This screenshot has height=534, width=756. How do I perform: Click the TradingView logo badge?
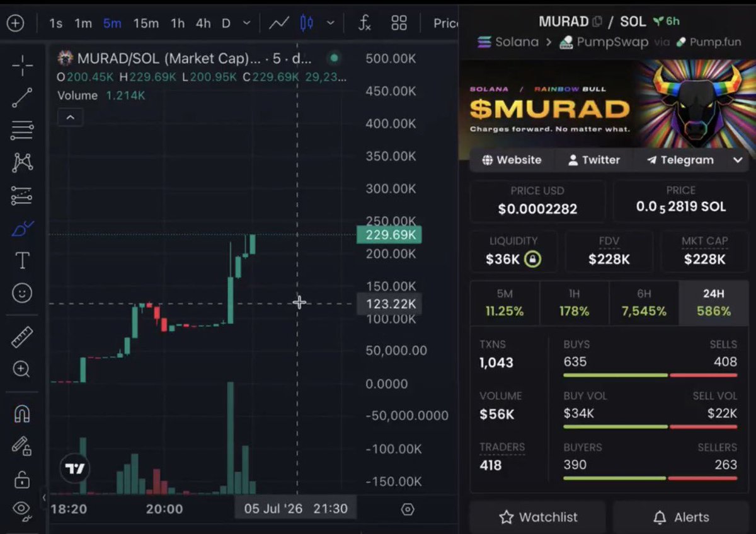coord(75,469)
